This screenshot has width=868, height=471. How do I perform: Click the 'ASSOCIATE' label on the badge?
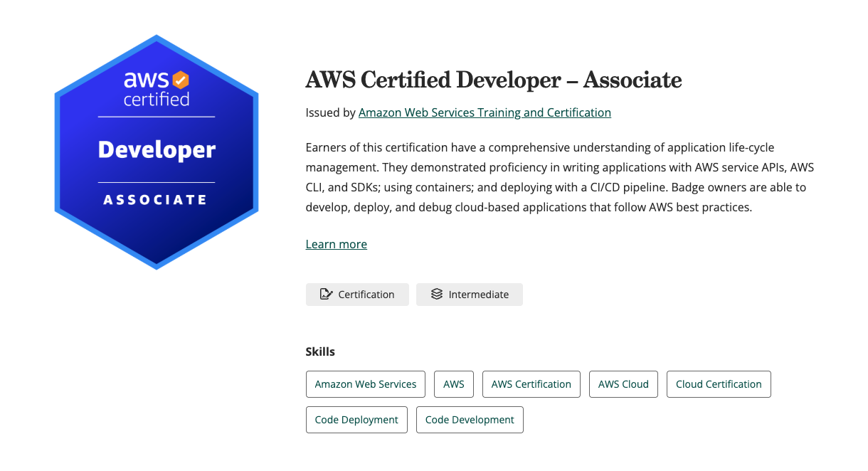point(157,199)
